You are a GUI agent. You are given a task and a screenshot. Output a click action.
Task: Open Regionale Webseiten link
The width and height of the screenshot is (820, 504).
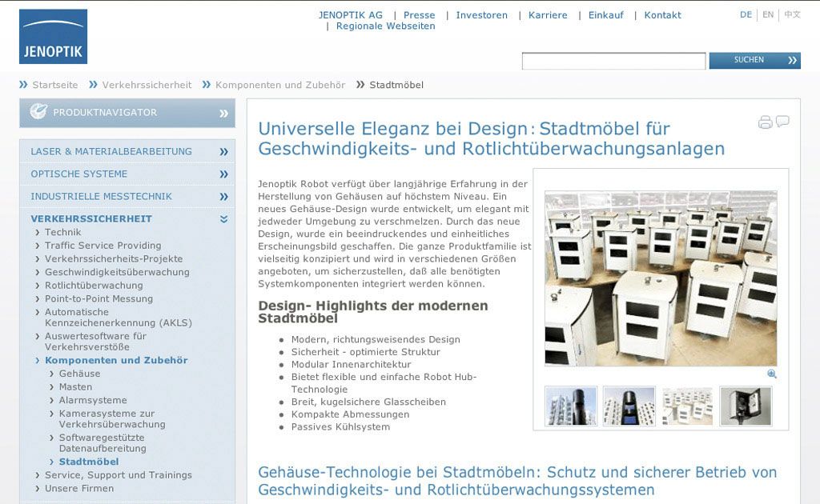385,26
